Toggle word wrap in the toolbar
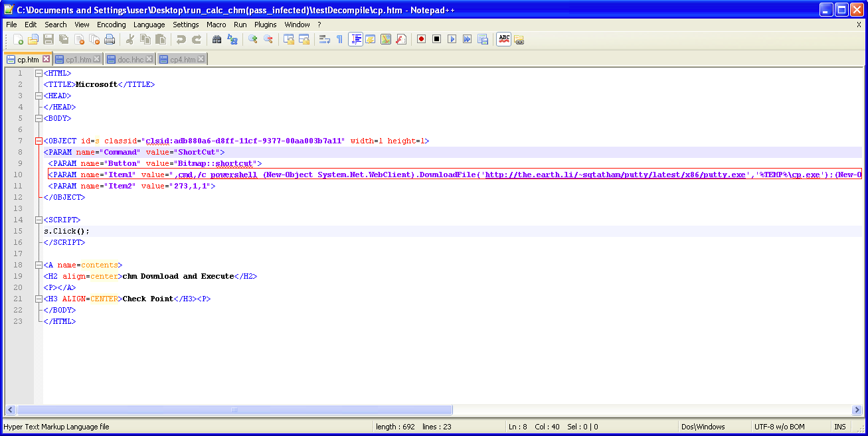This screenshot has width=868, height=436. [325, 39]
